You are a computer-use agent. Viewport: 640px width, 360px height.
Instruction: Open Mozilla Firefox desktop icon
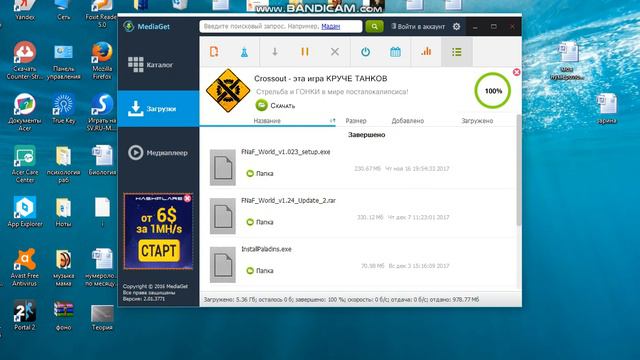click(x=102, y=60)
